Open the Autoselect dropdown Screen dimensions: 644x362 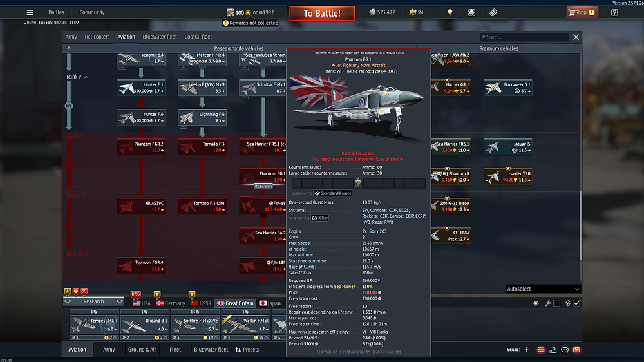[x=543, y=289]
